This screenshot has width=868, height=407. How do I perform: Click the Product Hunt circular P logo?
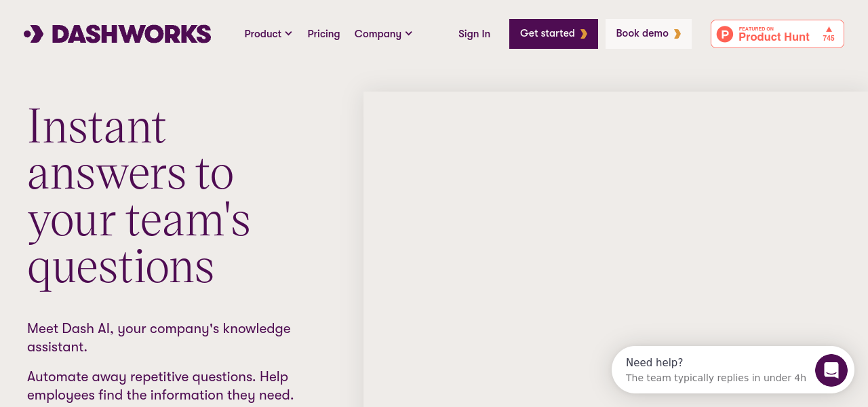(725, 34)
